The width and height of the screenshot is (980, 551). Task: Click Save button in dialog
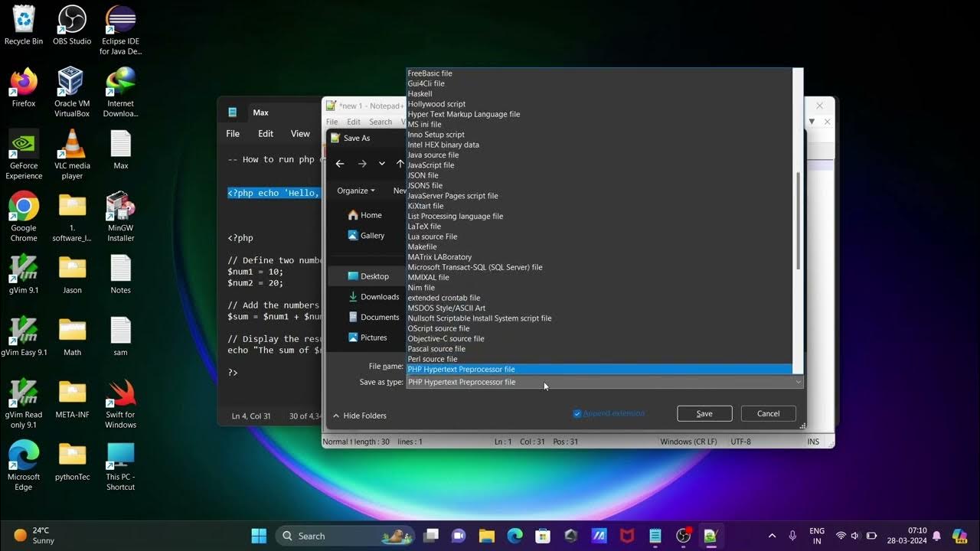tap(704, 413)
